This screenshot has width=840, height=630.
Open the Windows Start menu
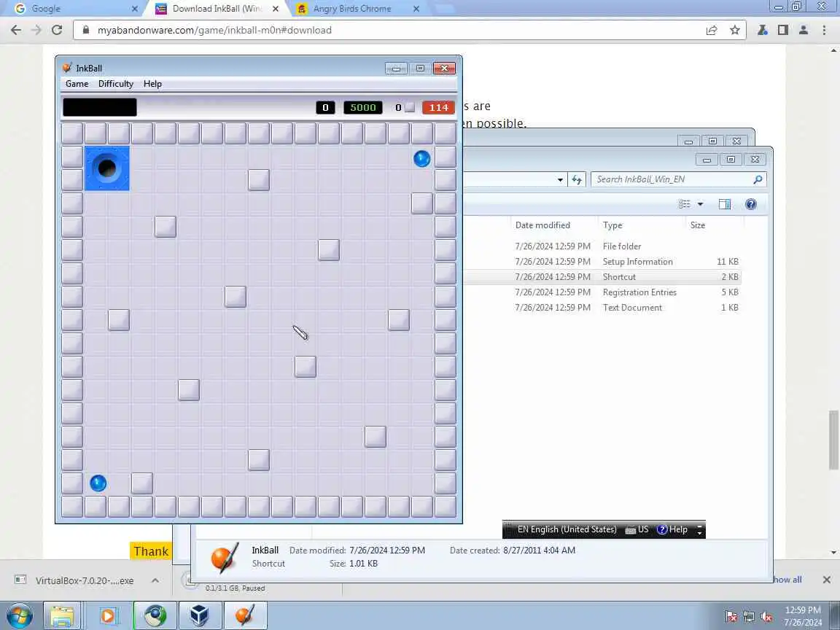click(x=19, y=615)
